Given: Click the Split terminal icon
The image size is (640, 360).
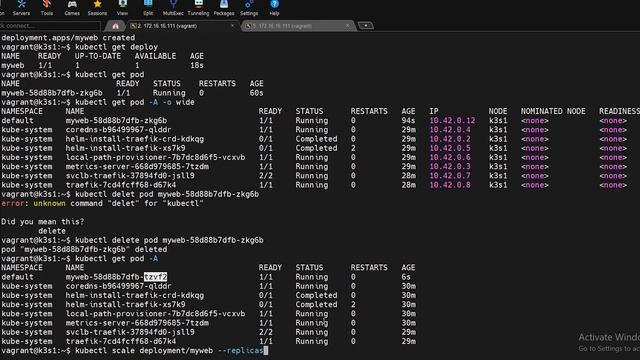Looking at the screenshot, I should point(148,7).
